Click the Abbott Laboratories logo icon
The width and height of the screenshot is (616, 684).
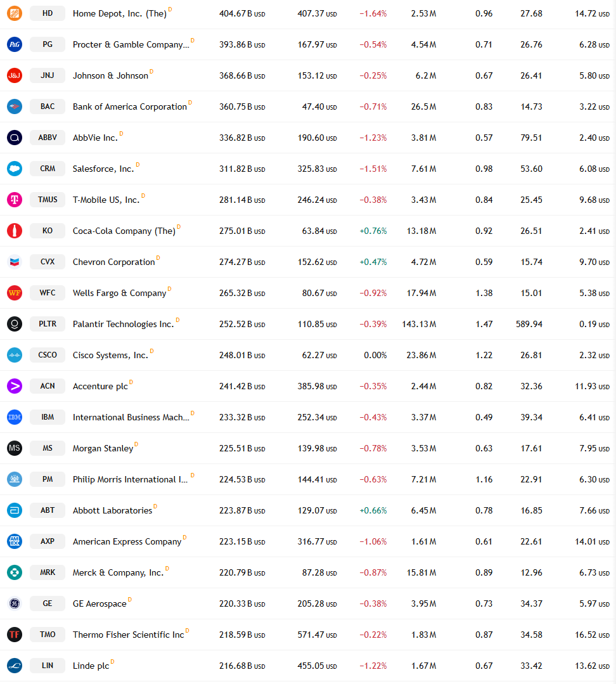(15, 510)
